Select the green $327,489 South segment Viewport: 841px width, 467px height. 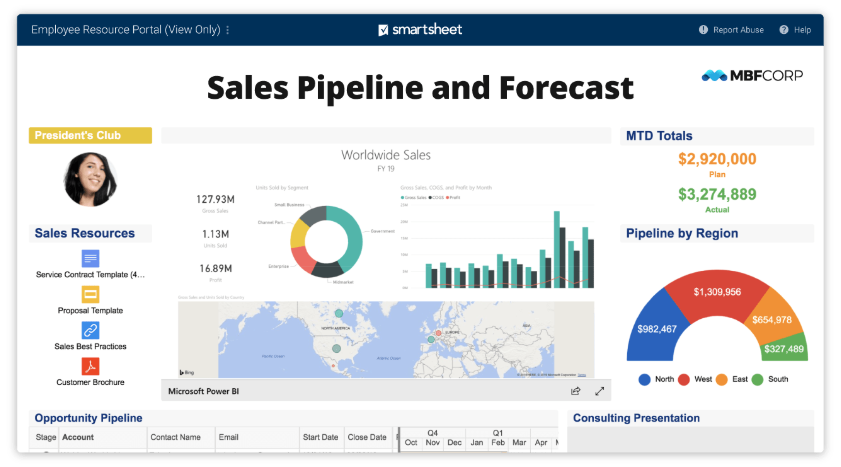[784, 349]
